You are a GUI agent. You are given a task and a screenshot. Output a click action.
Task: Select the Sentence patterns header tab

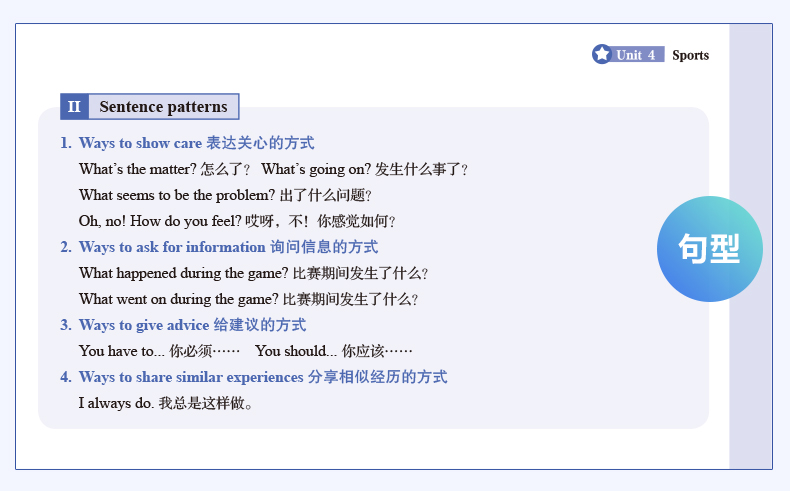click(163, 107)
